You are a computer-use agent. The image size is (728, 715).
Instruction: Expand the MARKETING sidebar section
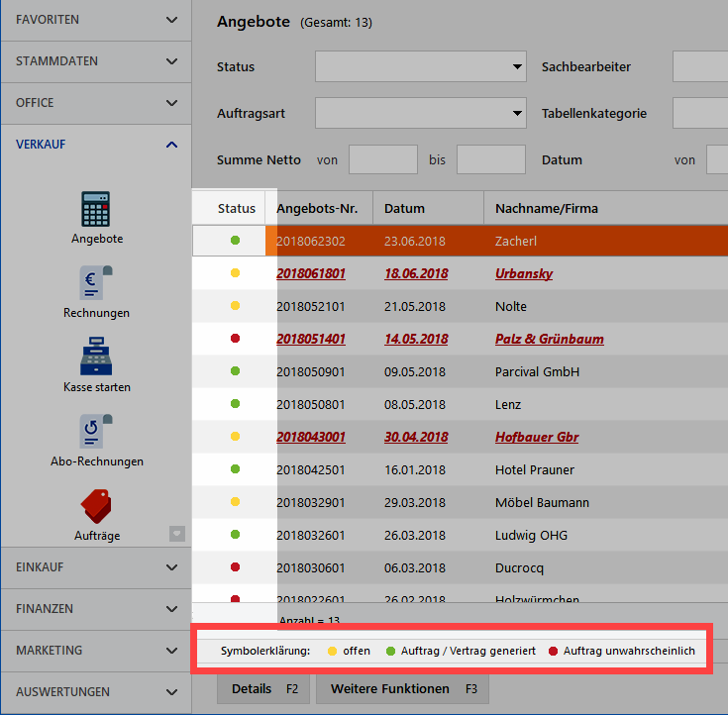pyautogui.click(x=96, y=651)
